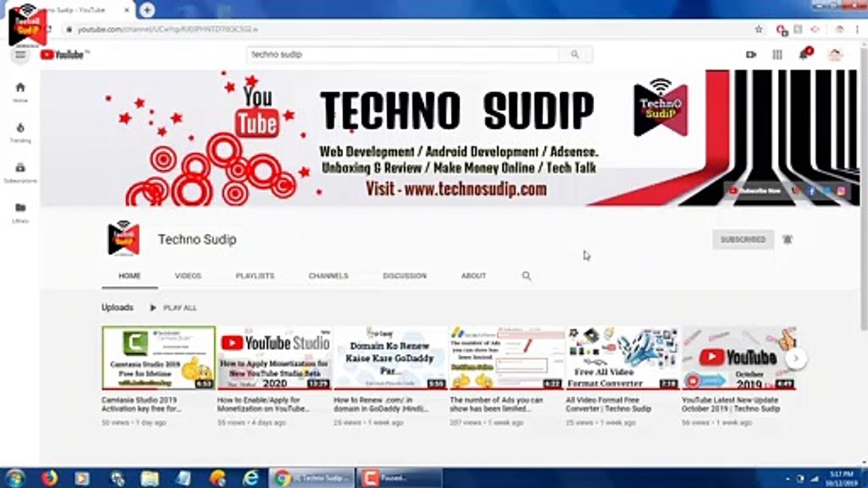Click the Play All triangle icon
The height and width of the screenshot is (488, 868).
(153, 308)
